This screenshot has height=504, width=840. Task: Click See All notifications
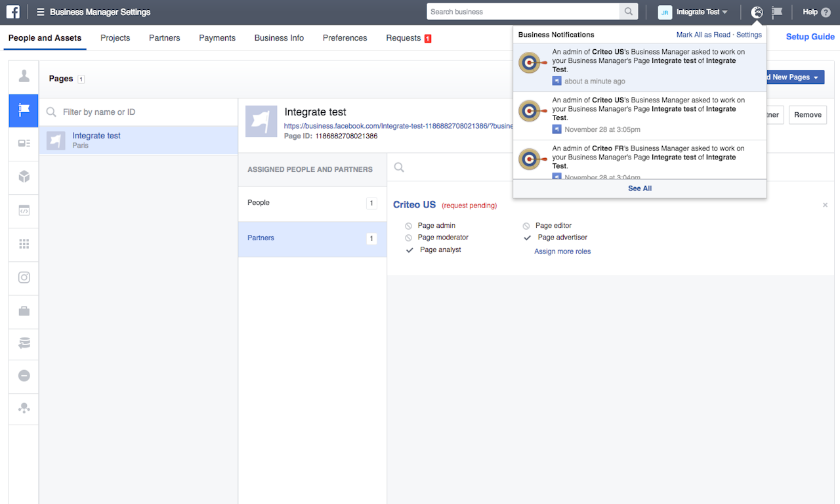tap(640, 188)
